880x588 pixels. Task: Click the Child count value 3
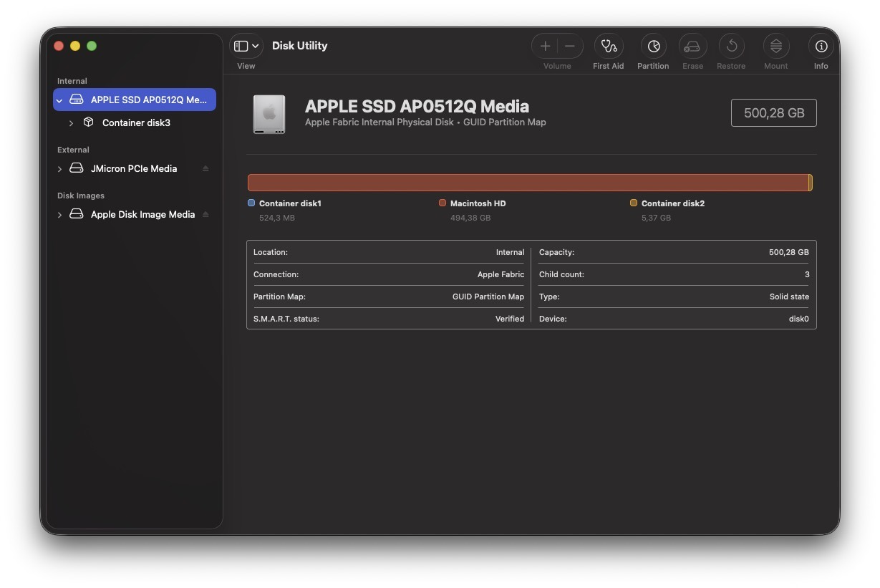pyautogui.click(x=807, y=274)
